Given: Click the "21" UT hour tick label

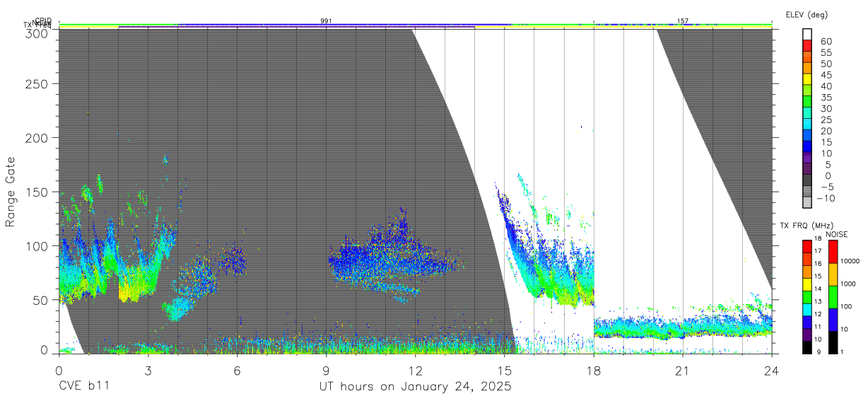Looking at the screenshot, I should 683,370.
